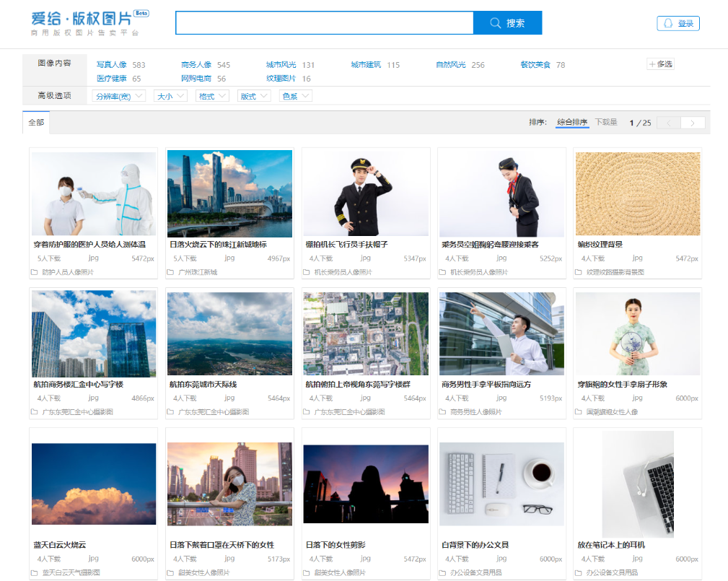The width and height of the screenshot is (728, 581).
Task: Open the 珠江新城 sunset skyline thumbnail
Action: (x=230, y=193)
